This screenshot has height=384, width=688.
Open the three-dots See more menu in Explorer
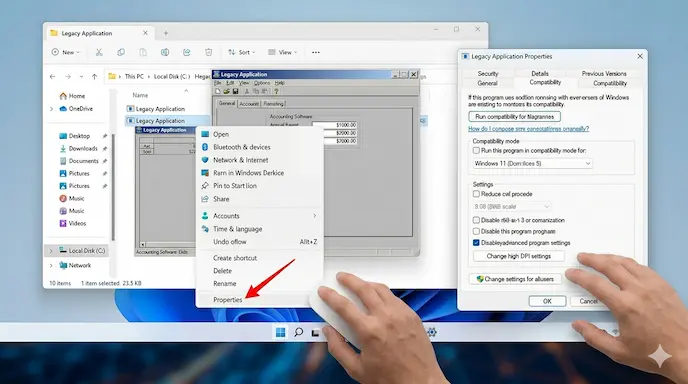pos(315,52)
